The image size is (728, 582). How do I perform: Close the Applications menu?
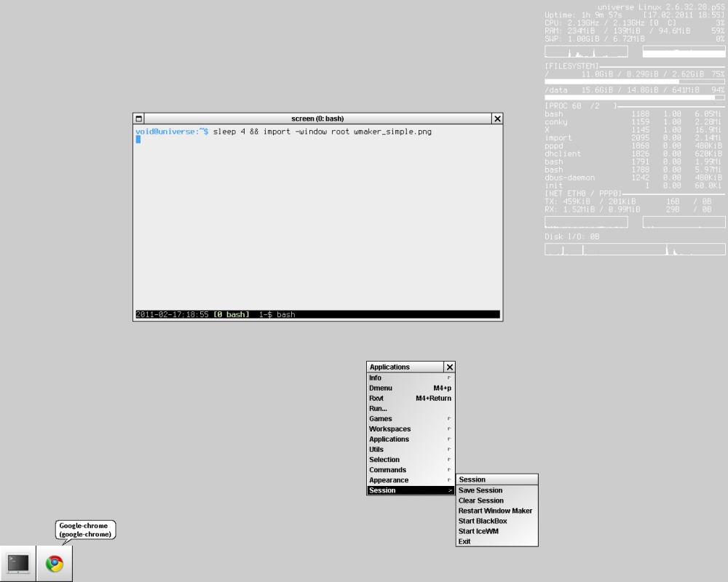[449, 367]
